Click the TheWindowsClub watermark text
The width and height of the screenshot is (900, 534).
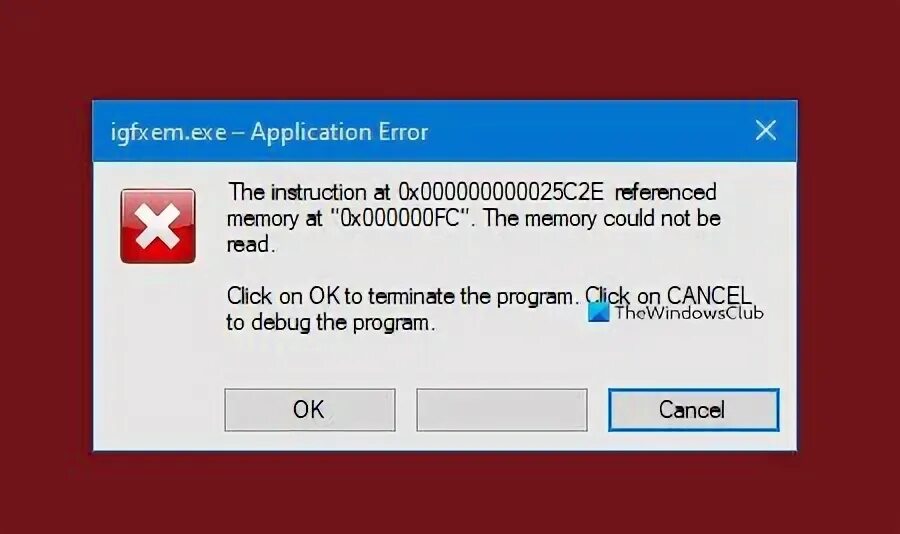[689, 313]
